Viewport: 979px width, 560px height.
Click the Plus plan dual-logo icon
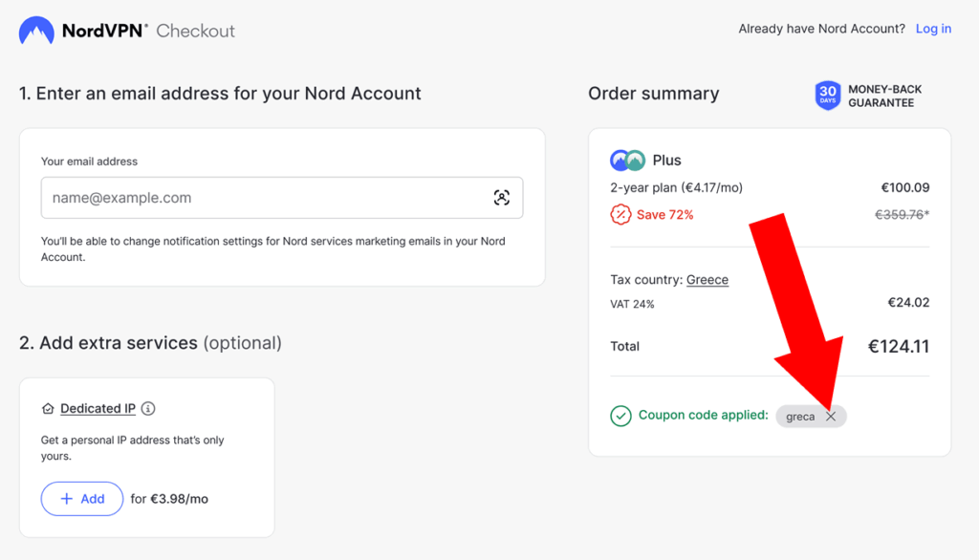627,161
